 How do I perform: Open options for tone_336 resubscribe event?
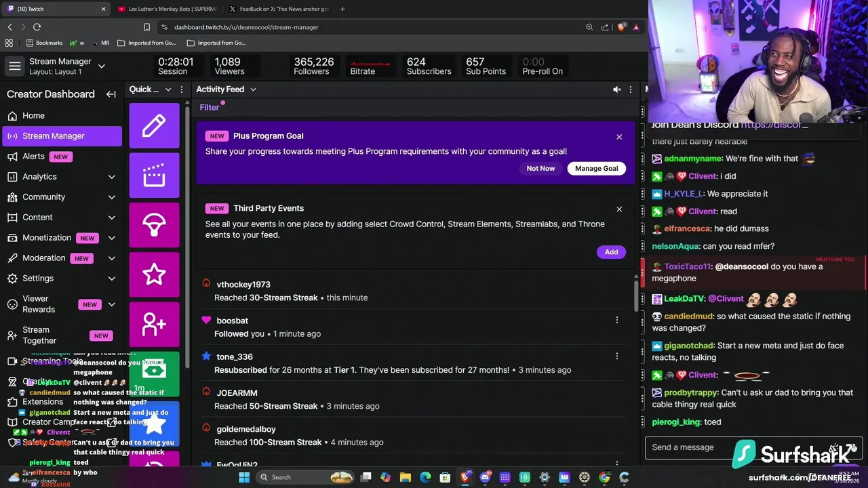click(x=617, y=356)
